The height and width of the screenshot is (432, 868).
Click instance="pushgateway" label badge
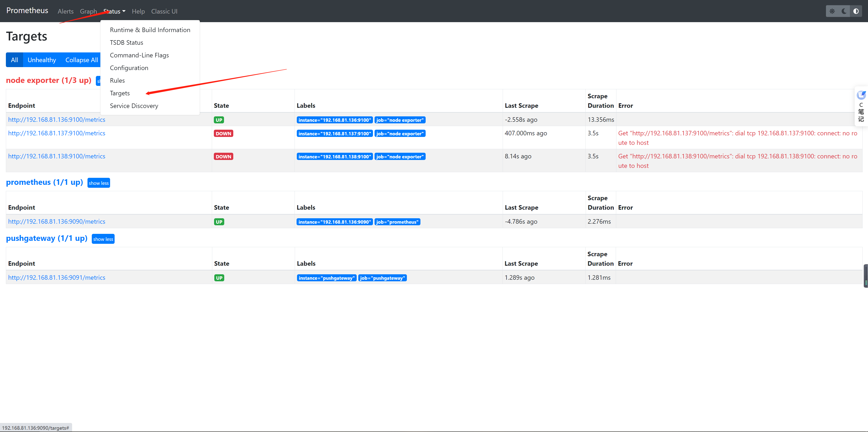(326, 278)
